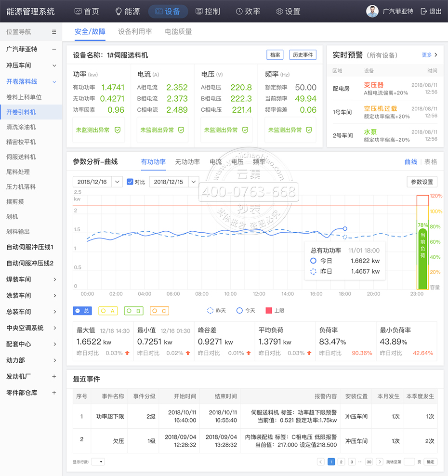Viewport: 448px width, 476px height.
Task: Select the 无功功率 chart tab
Action: pos(187,162)
